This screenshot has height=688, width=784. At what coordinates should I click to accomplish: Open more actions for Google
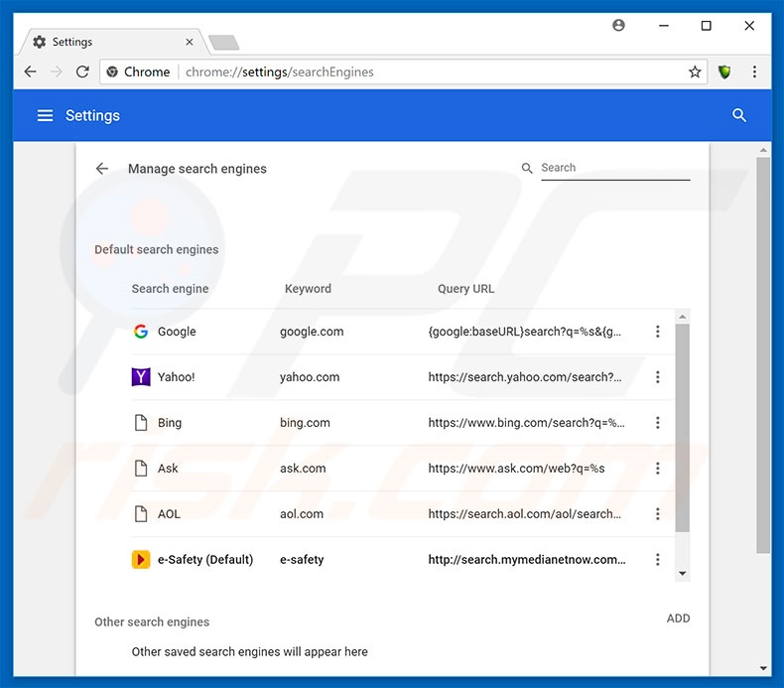658,332
